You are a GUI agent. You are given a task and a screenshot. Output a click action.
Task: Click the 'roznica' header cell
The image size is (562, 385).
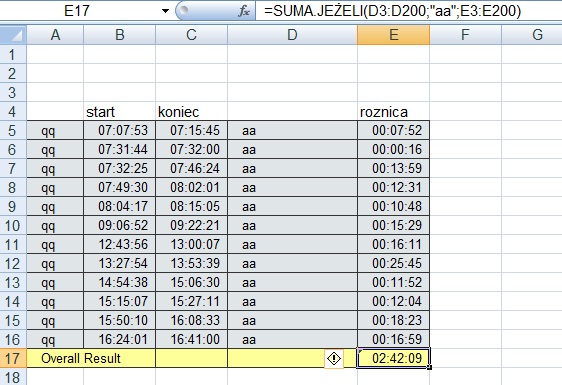pos(394,111)
